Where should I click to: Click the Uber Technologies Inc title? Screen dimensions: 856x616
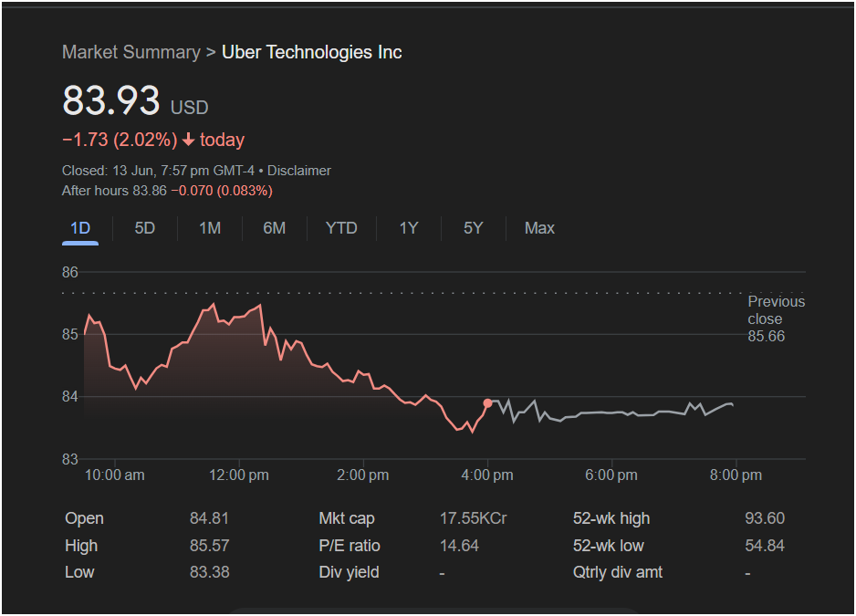tap(312, 52)
